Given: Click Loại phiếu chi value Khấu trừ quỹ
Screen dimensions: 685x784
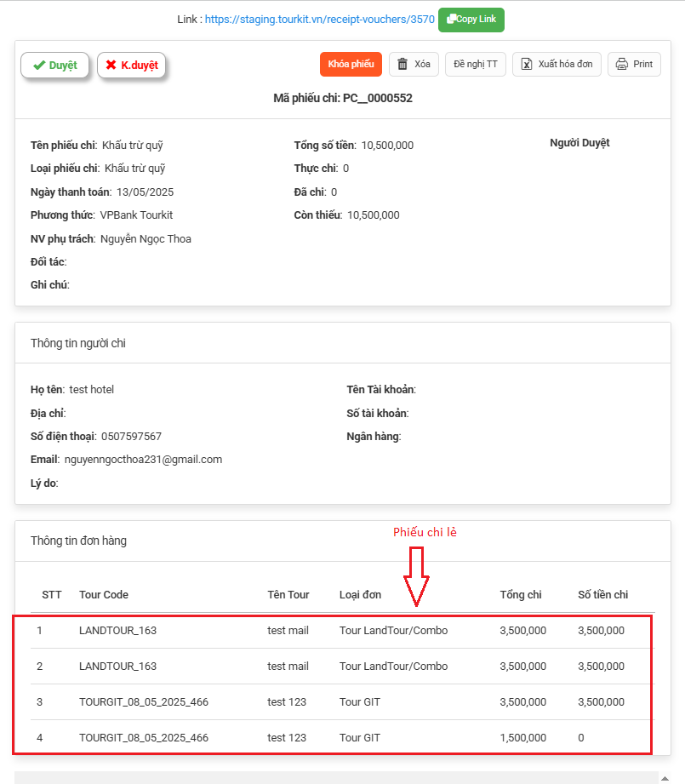Looking at the screenshot, I should (135, 169).
